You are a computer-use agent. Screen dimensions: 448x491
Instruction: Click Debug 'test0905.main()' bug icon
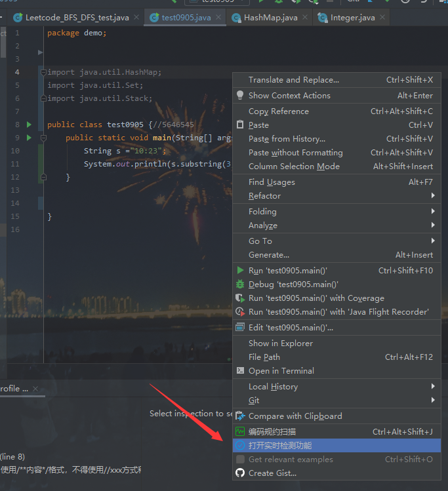(240, 284)
